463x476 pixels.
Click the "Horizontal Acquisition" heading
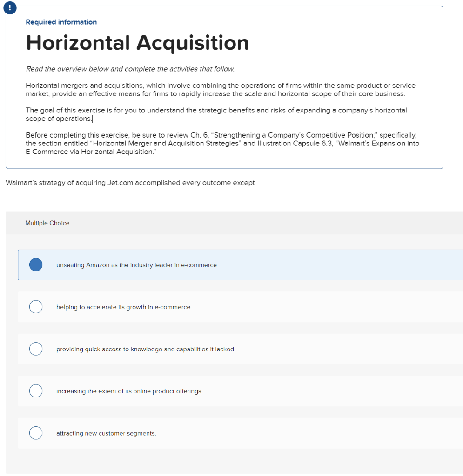137,43
